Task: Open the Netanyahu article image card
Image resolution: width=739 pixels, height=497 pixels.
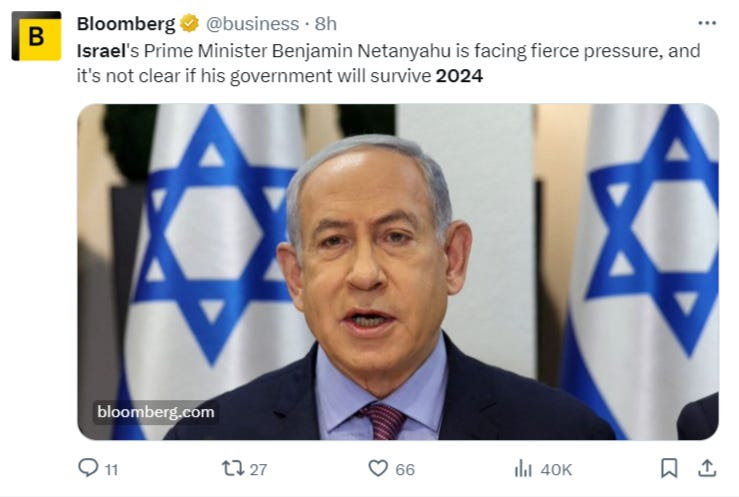Action: point(398,272)
